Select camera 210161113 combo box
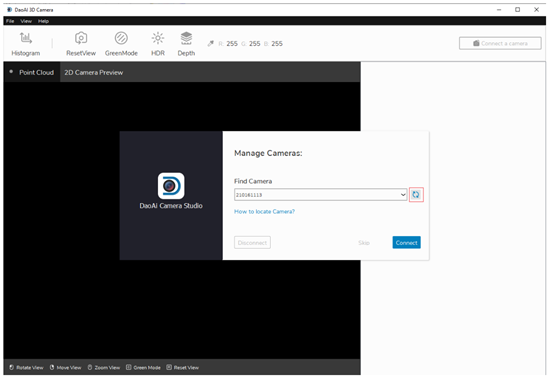548x377 pixels. [320, 195]
